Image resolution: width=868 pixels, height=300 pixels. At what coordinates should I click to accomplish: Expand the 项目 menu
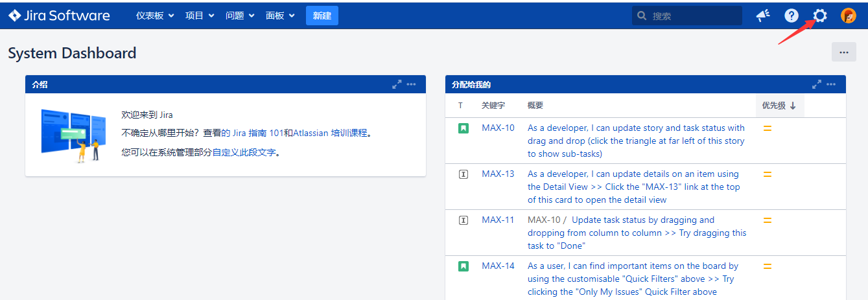(x=200, y=16)
